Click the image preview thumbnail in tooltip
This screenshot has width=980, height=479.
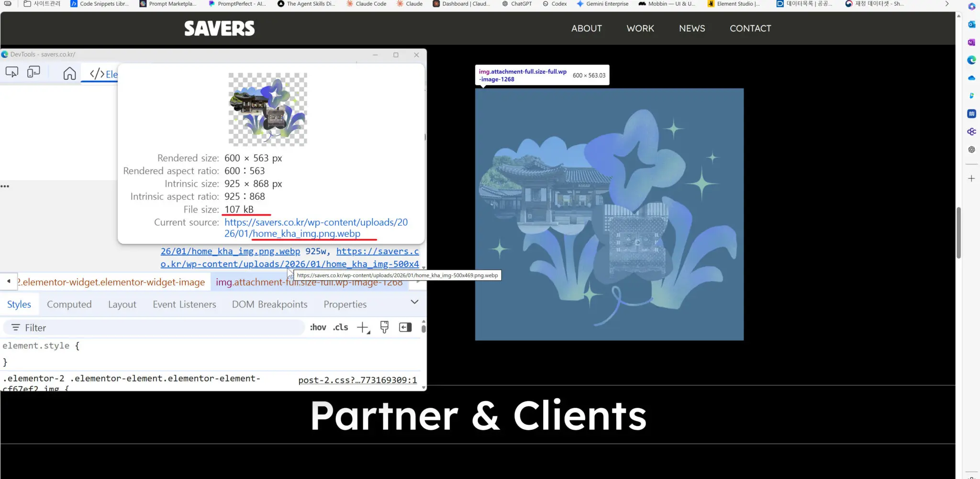[x=267, y=109]
